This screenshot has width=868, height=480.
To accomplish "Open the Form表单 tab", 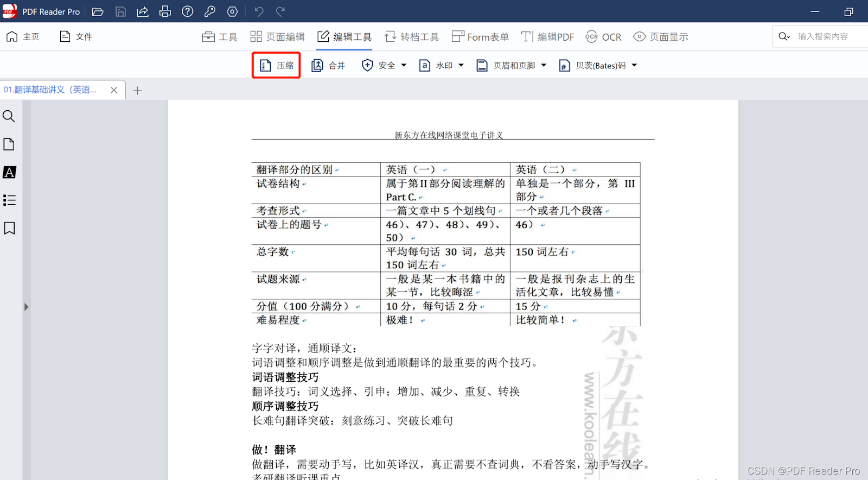I will (x=480, y=37).
